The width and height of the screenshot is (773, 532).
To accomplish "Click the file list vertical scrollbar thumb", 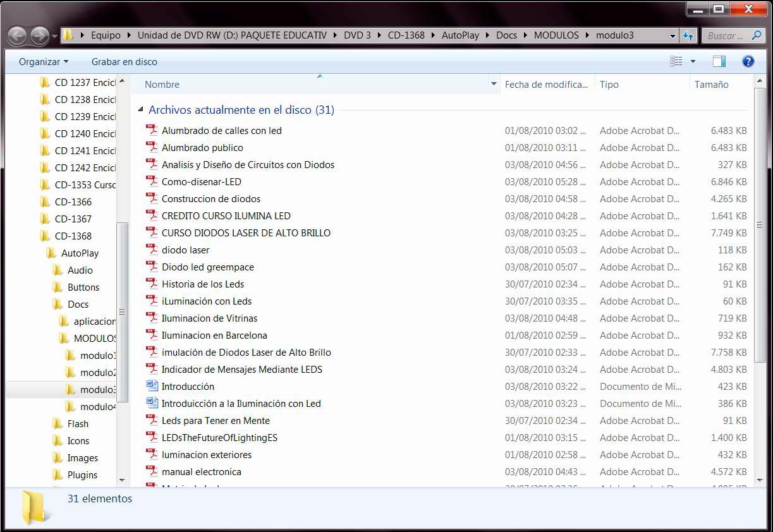I will tap(759, 224).
